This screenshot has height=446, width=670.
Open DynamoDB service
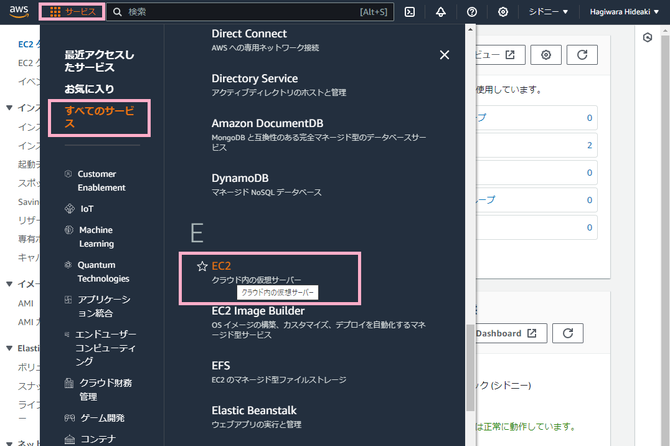click(x=240, y=178)
